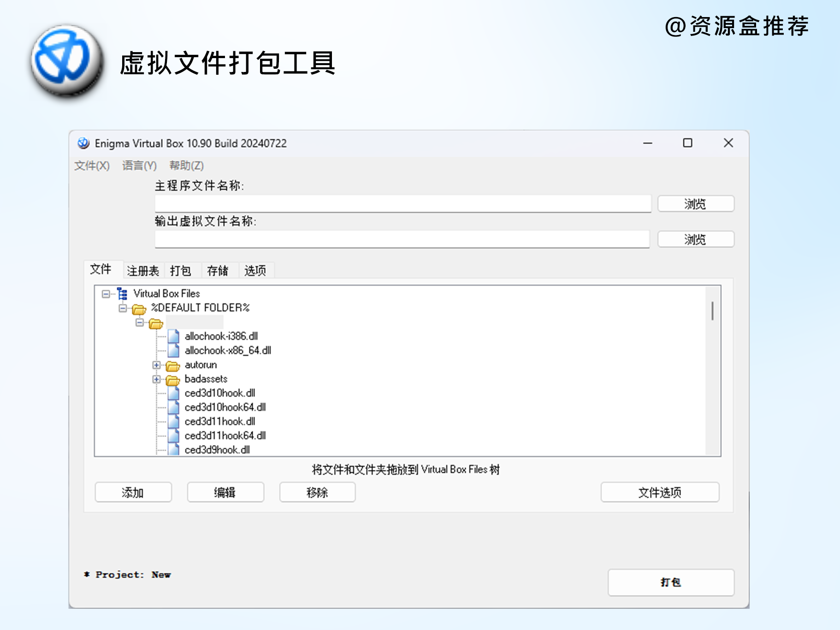Collapse the unnamed subfolder node
840x630 pixels.
coord(139,322)
